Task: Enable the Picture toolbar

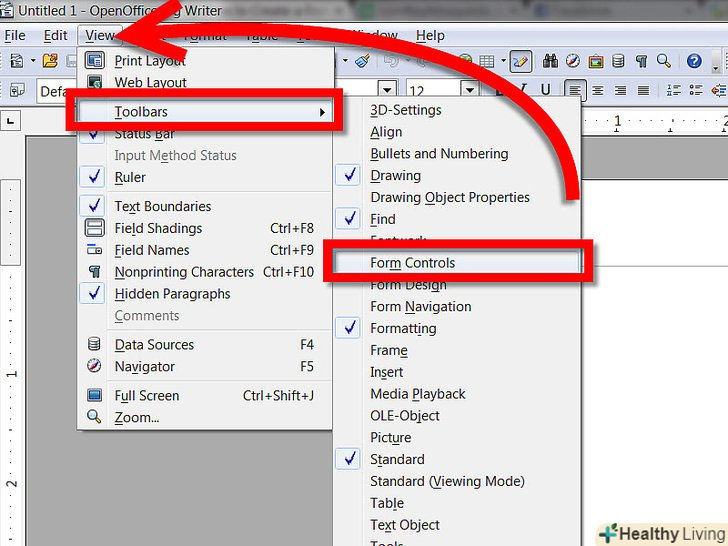Action: 457,437
